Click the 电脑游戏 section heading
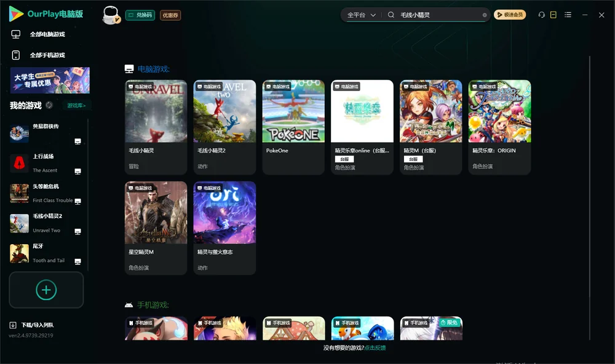The image size is (615, 364). tap(153, 69)
